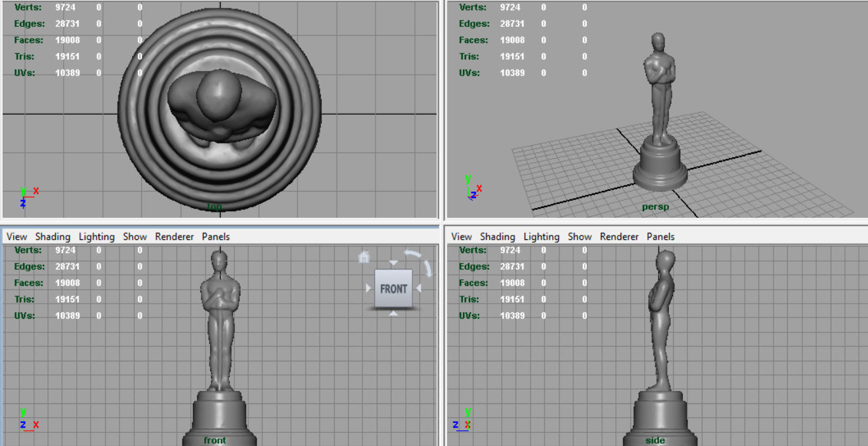Open the Show menu of the front panel
868x446 pixels.
tap(135, 237)
